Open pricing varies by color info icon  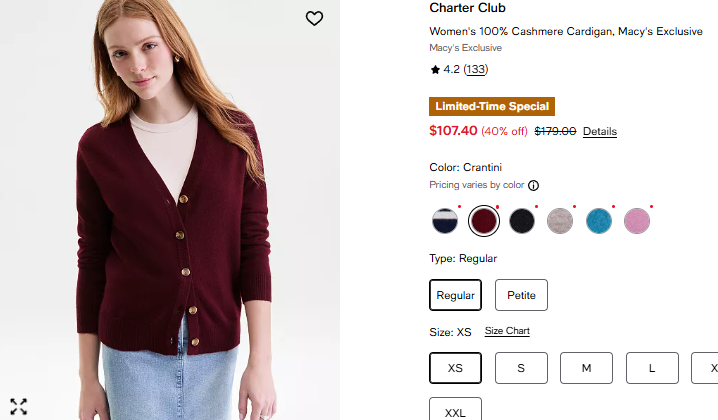533,185
